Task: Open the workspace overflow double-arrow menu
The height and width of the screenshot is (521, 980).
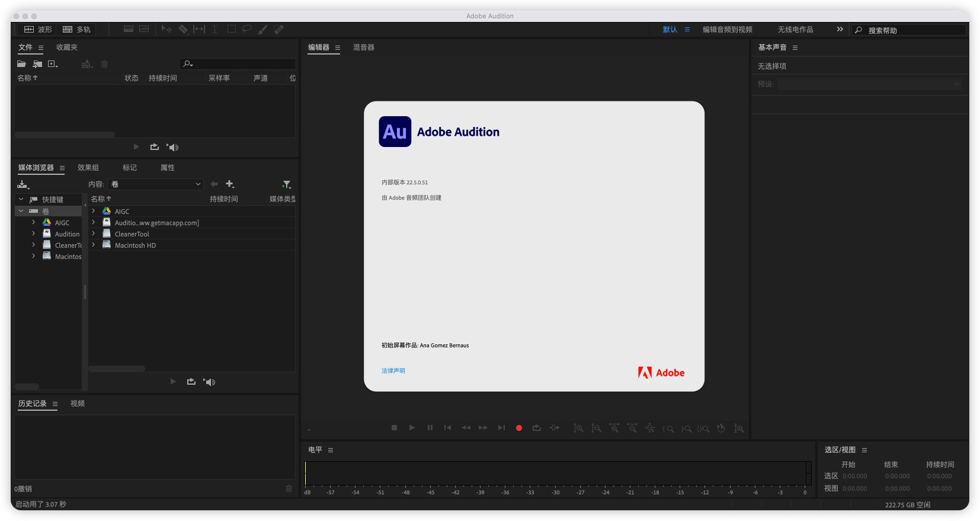Action: (x=840, y=29)
